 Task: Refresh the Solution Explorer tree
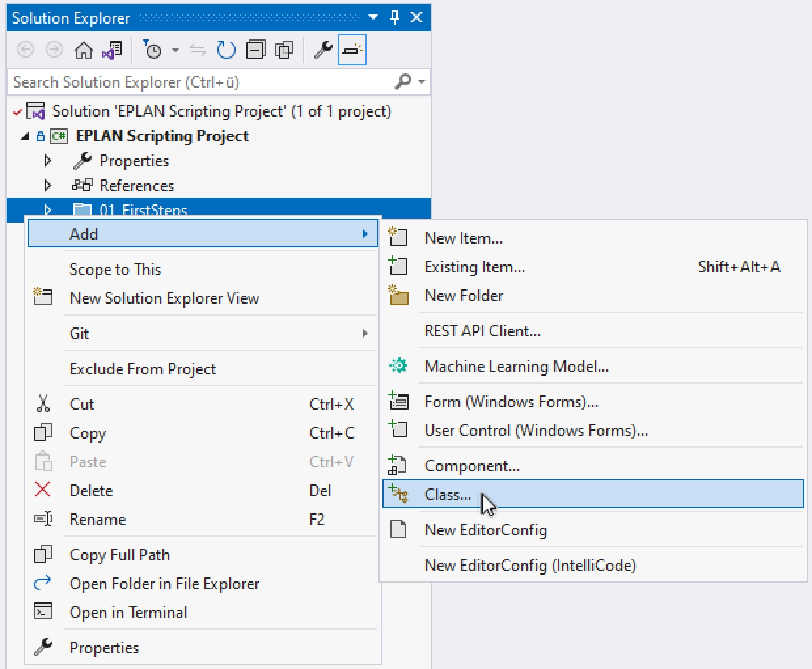click(x=226, y=50)
